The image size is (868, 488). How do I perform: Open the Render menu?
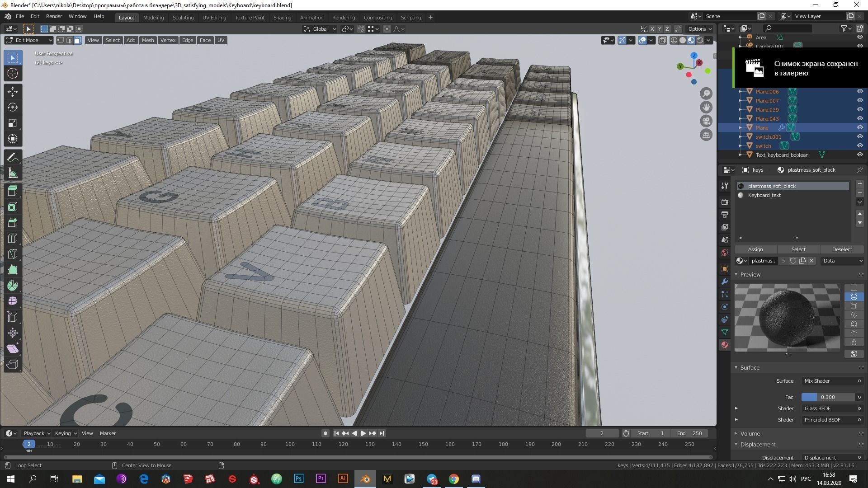pyautogui.click(x=54, y=16)
